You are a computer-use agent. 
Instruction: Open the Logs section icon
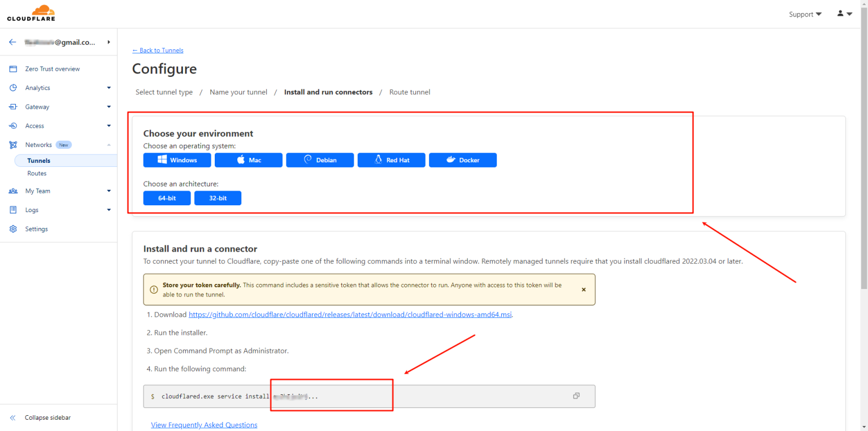12,210
